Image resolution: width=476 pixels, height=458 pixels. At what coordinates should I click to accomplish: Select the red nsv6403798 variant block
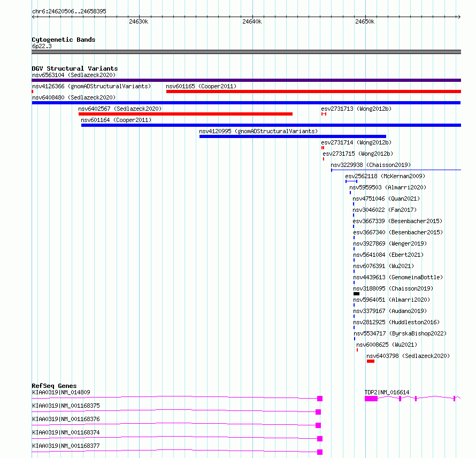coord(370,361)
